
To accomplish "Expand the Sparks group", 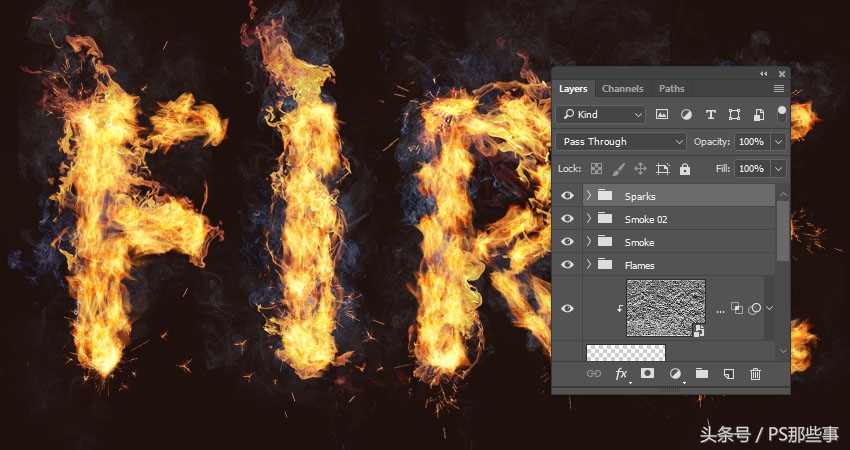I will 589,195.
